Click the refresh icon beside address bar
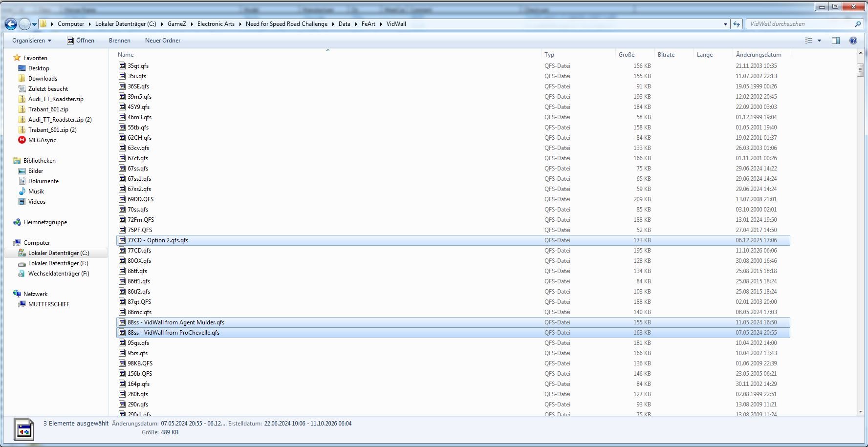868x447 pixels. (737, 24)
